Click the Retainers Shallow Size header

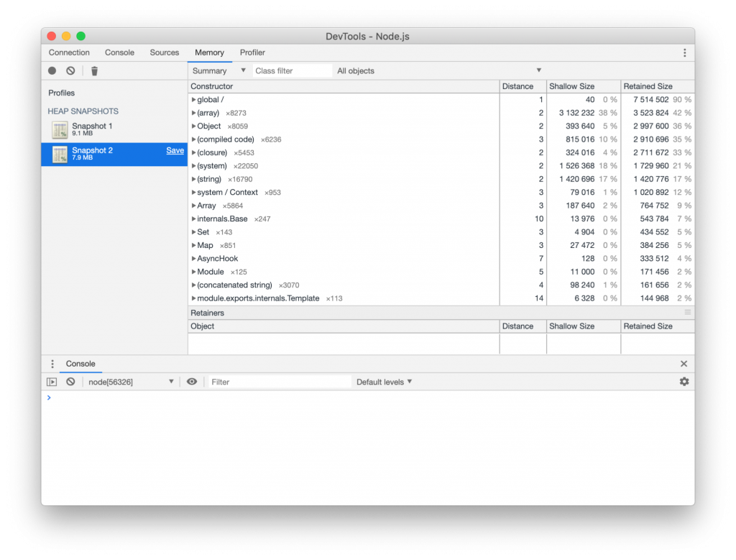[584, 326]
